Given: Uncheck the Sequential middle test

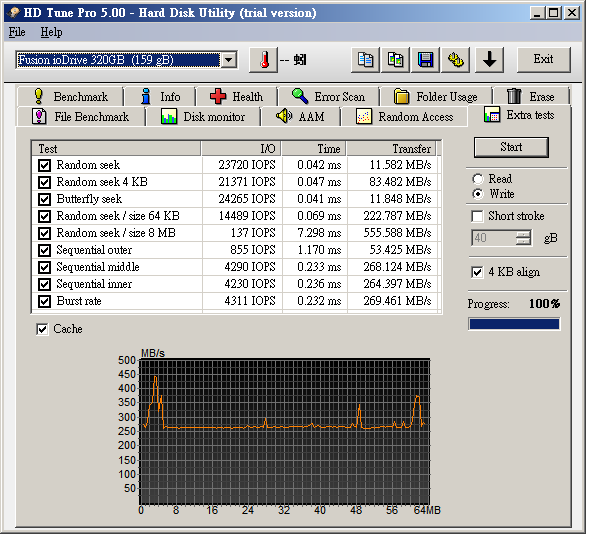Looking at the screenshot, I should 44,267.
